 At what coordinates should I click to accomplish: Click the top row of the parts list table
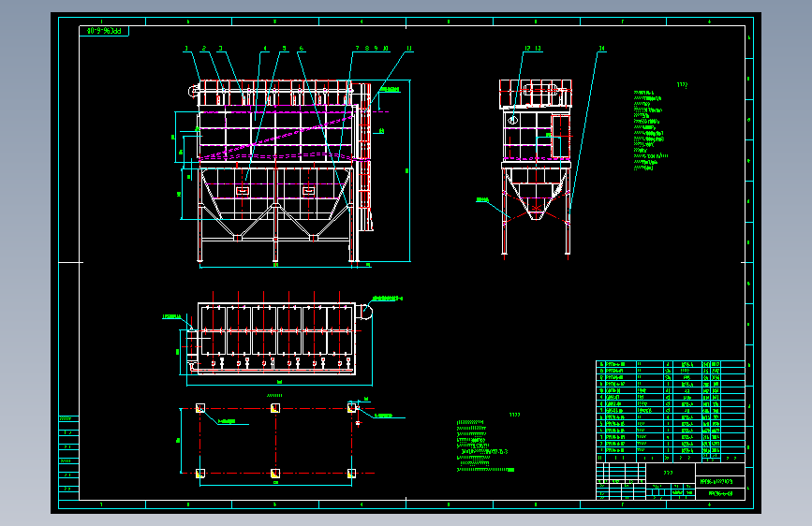(x=671, y=364)
